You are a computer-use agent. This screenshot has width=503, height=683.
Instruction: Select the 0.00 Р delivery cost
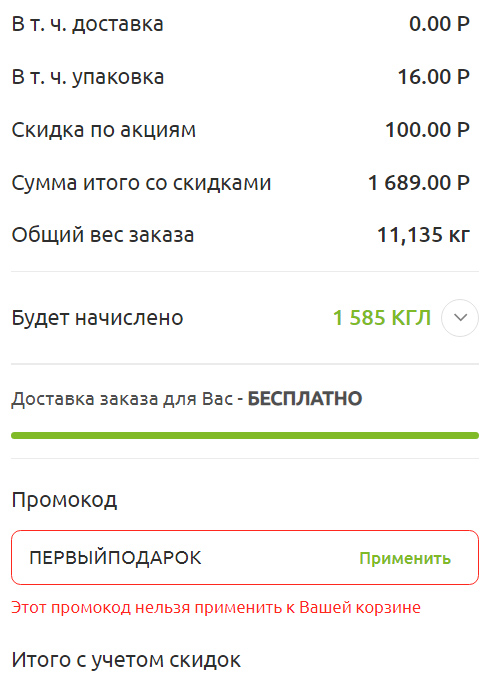[439, 24]
